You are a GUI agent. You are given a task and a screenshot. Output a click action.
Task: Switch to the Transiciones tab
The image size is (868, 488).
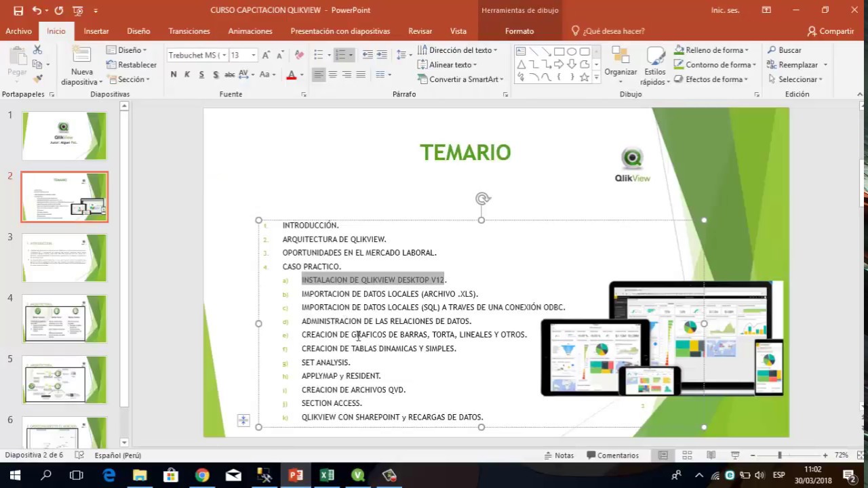189,31
